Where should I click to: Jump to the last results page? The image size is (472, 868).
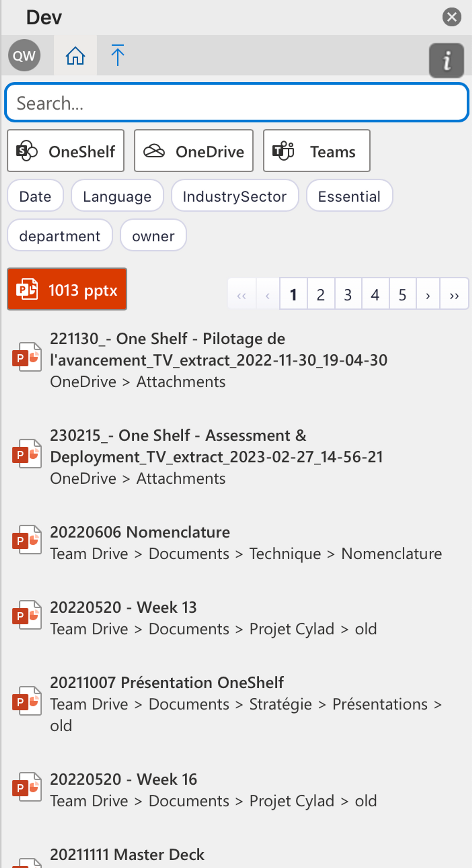(454, 294)
